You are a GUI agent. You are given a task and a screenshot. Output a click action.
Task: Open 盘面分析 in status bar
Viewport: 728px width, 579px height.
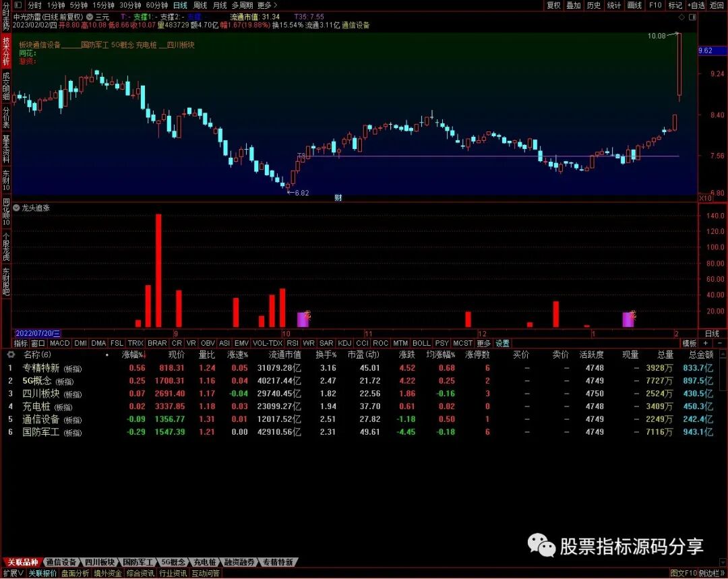(x=75, y=574)
